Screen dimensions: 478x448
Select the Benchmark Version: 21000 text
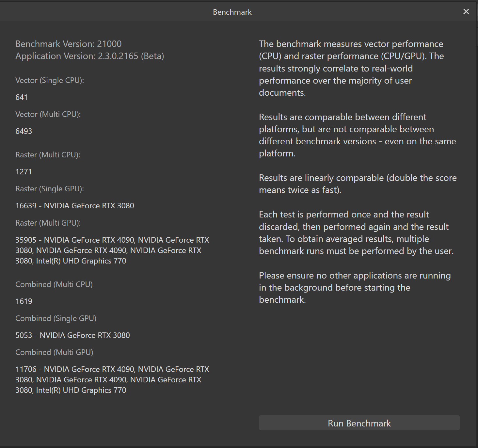coord(69,44)
